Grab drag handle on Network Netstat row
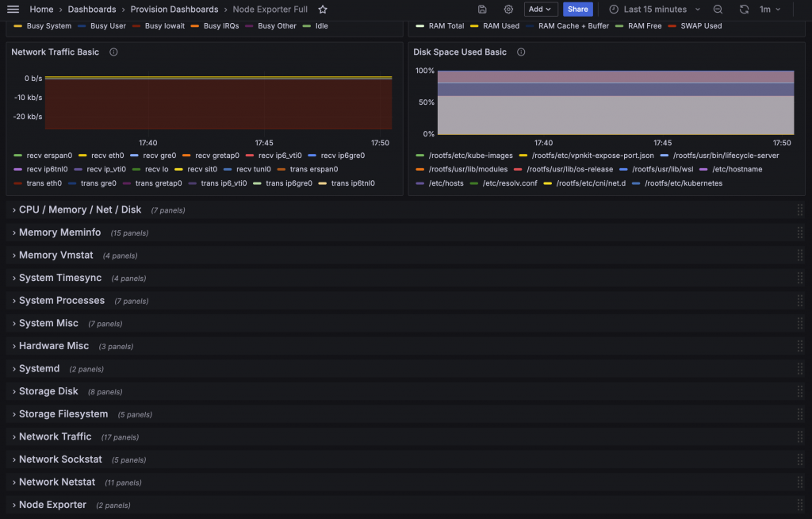 click(800, 482)
